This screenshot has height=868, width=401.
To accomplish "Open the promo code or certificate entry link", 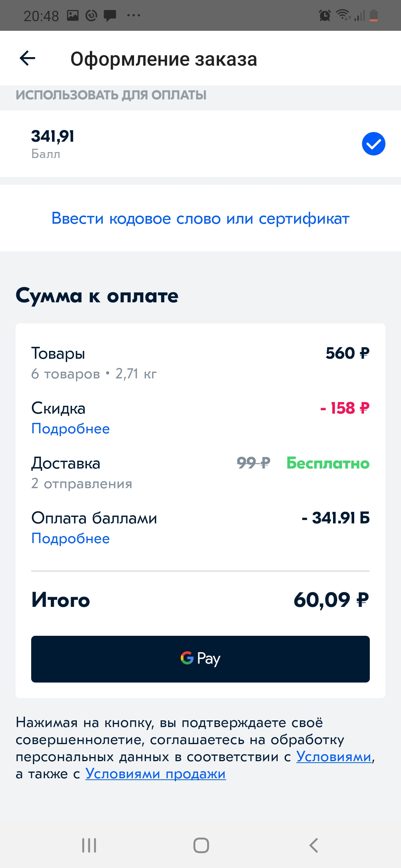I will tap(200, 218).
